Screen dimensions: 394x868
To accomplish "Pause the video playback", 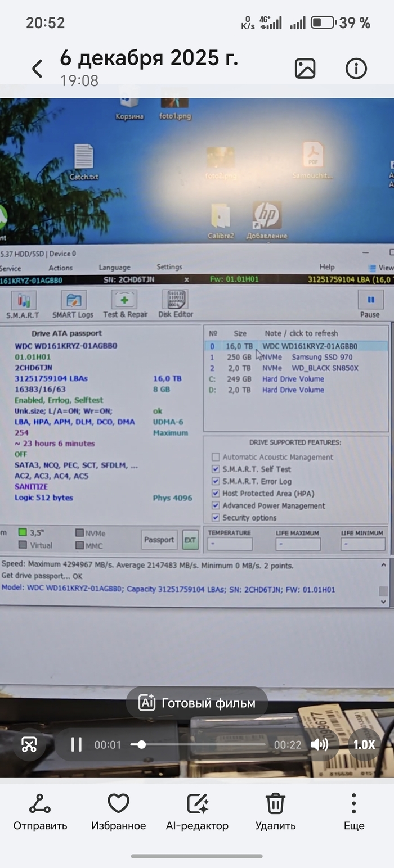I will click(76, 745).
